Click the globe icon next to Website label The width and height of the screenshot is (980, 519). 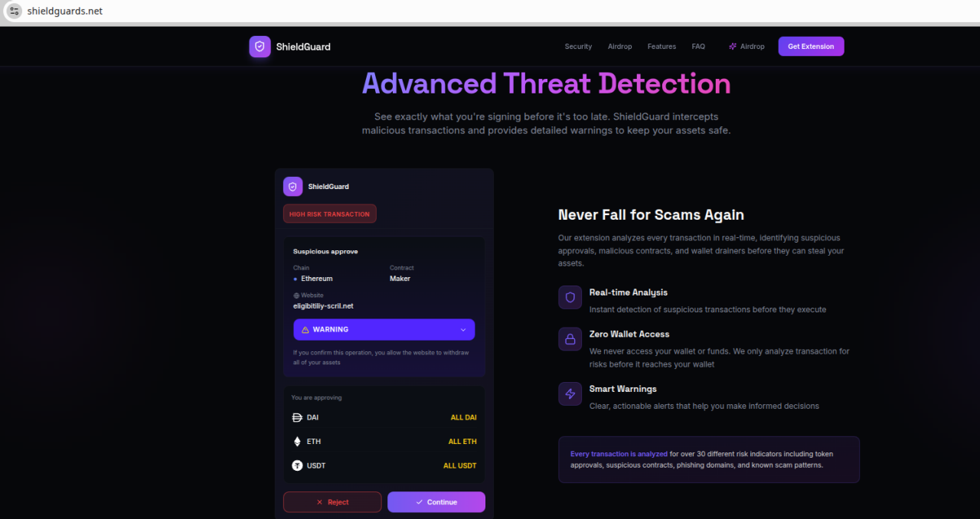(x=296, y=295)
